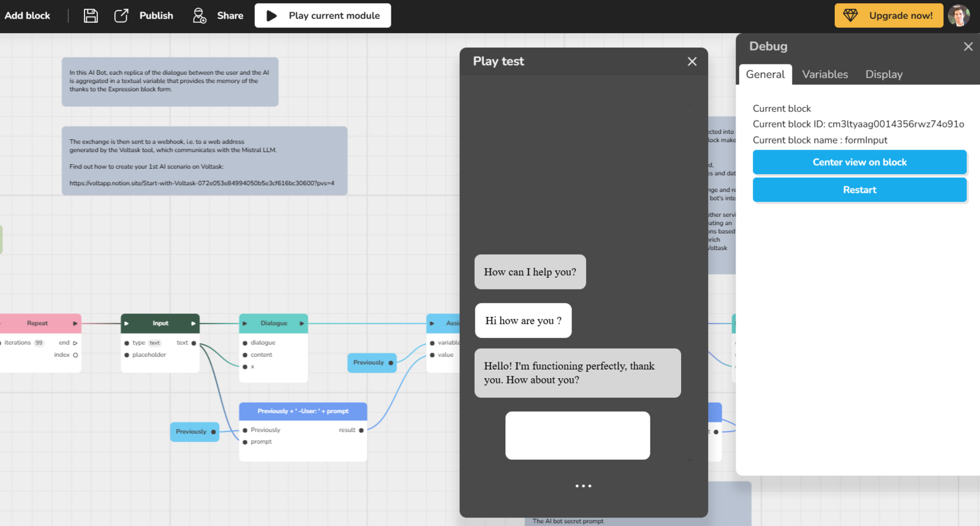Click the value port of Assign block
This screenshot has height=526, width=980.
[432, 355]
